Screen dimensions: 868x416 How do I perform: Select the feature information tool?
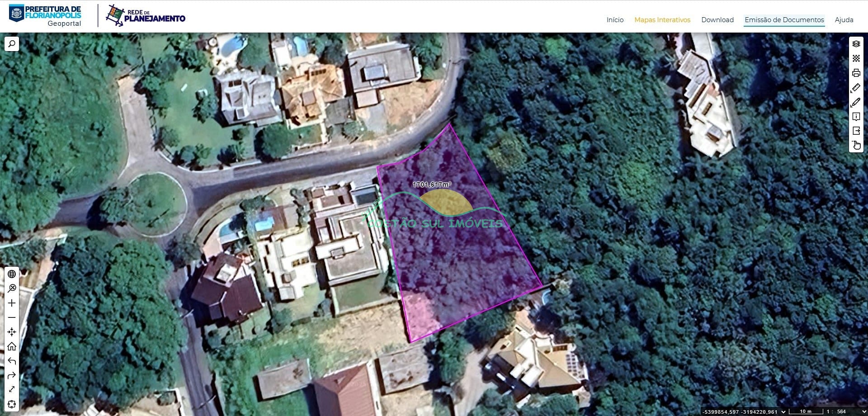pyautogui.click(x=856, y=117)
